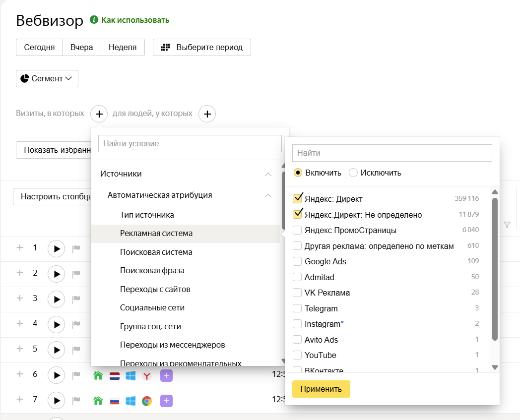
Task: Play visit recording in row 4
Action: click(57, 324)
